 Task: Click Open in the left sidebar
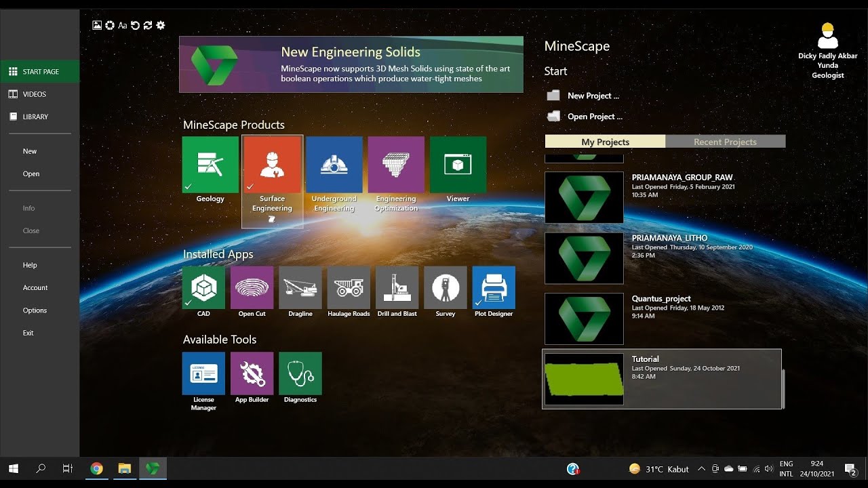(x=31, y=174)
